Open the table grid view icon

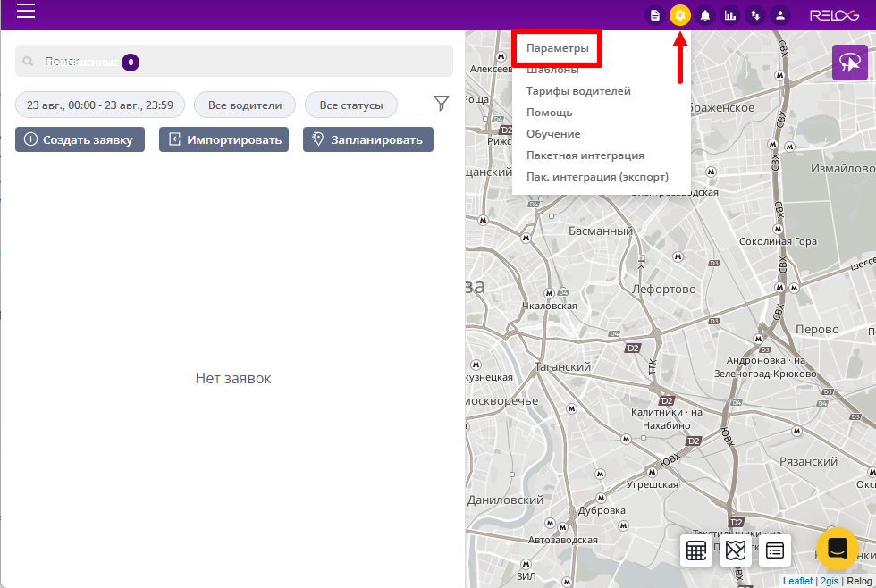coord(696,550)
